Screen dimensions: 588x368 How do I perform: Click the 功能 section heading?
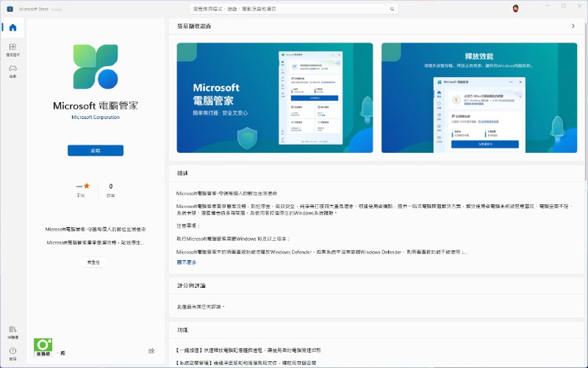click(182, 330)
